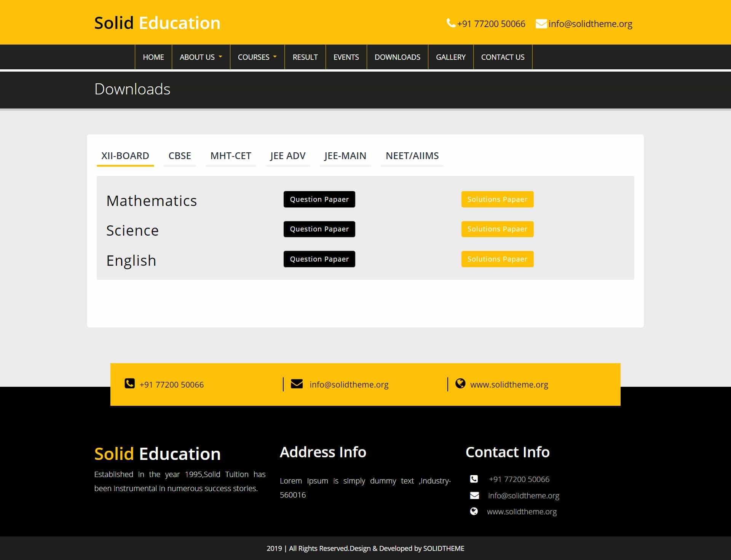Image resolution: width=731 pixels, height=560 pixels.
Task: Click the globe icon in yellow contact strip
Action: (460, 383)
